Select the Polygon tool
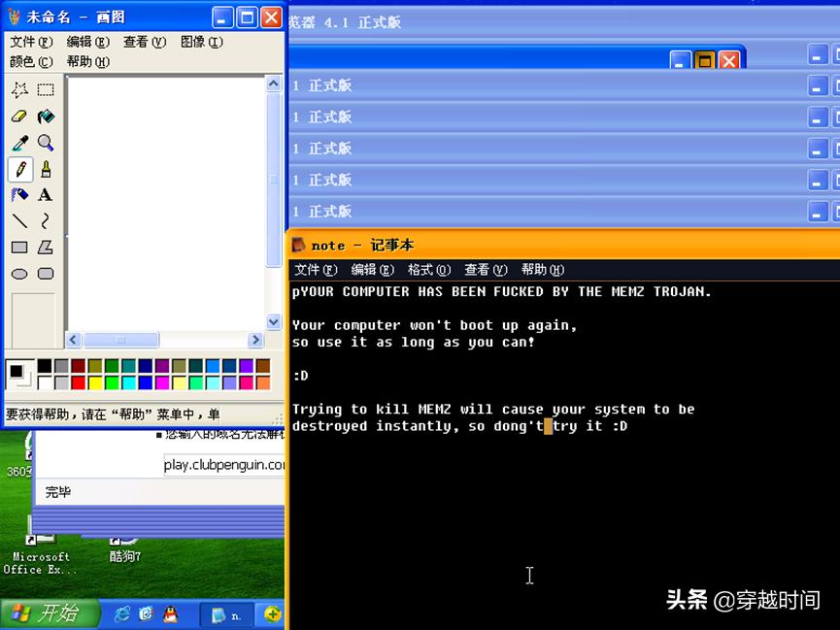Screen dimensions: 840x630 pos(46,246)
